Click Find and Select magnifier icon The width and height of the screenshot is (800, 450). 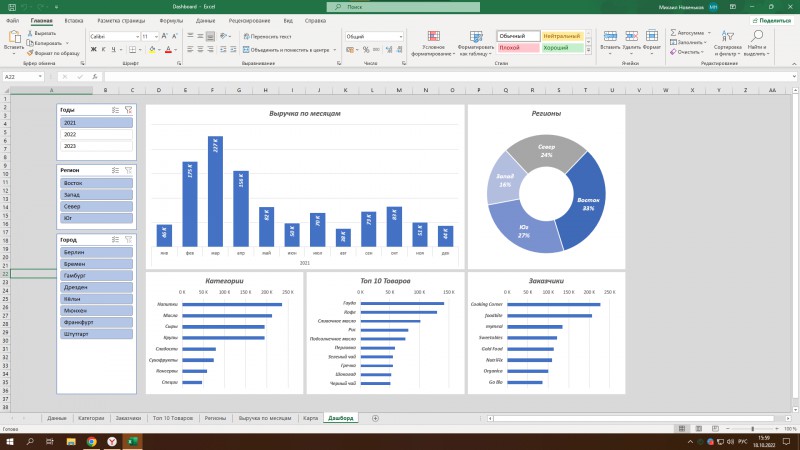[x=757, y=36]
